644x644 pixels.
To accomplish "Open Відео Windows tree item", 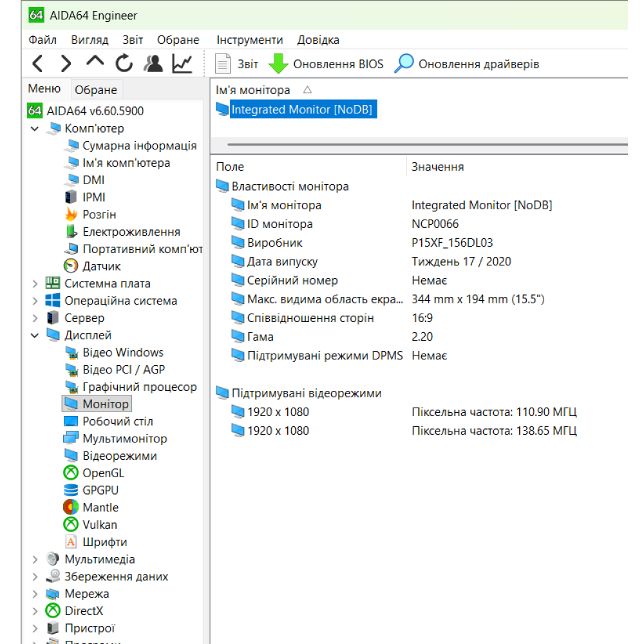I will [x=114, y=352].
